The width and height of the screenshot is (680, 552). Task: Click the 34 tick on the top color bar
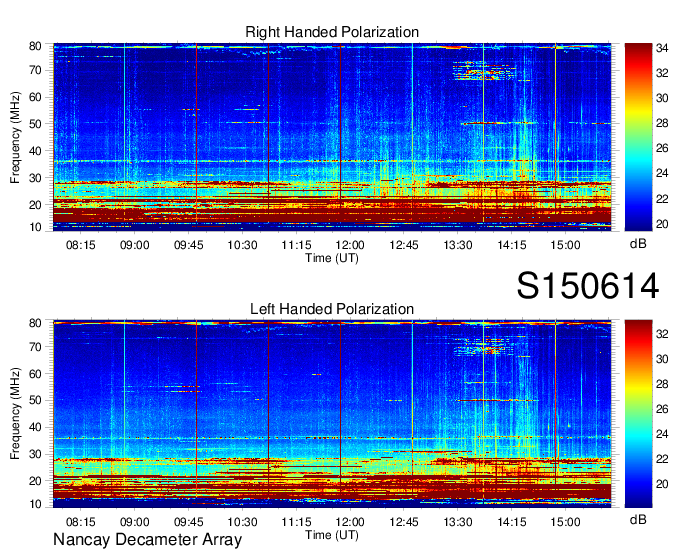(x=662, y=48)
